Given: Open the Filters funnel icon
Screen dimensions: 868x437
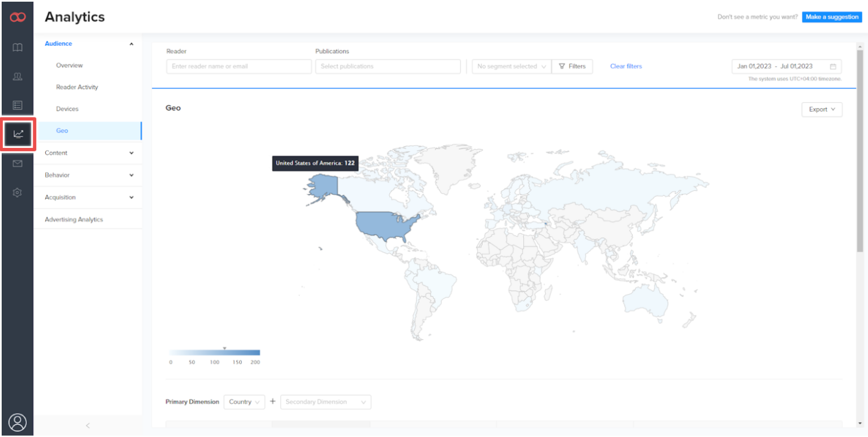Looking at the screenshot, I should click(562, 66).
